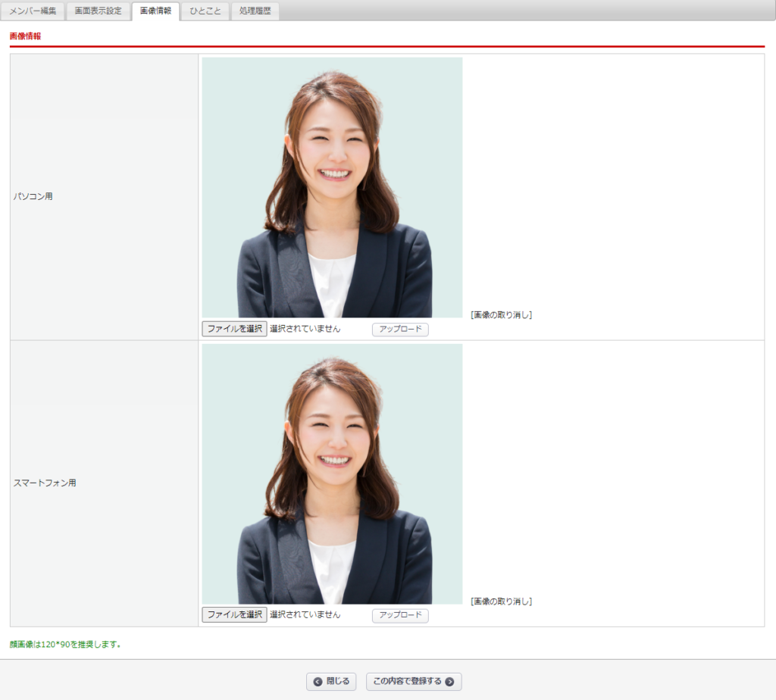This screenshot has width=776, height=700.
Task: Click the パソコン用 profile photo preview
Action: click(331, 187)
